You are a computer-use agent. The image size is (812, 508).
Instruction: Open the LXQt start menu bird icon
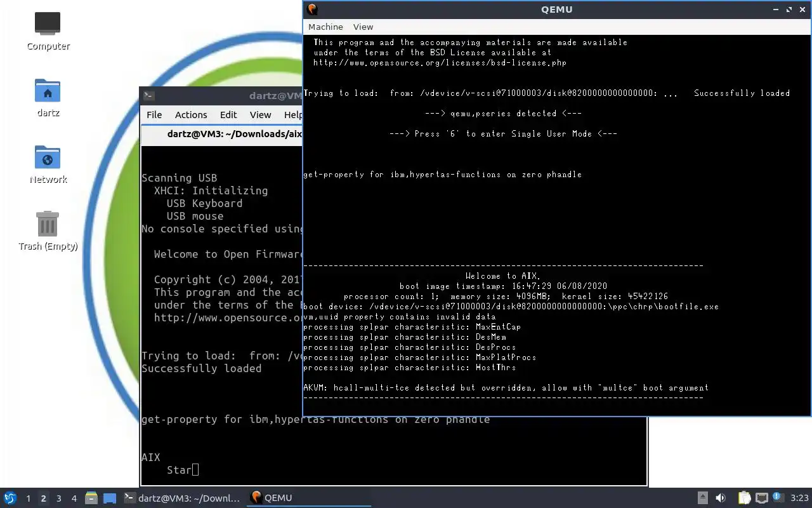[10, 498]
